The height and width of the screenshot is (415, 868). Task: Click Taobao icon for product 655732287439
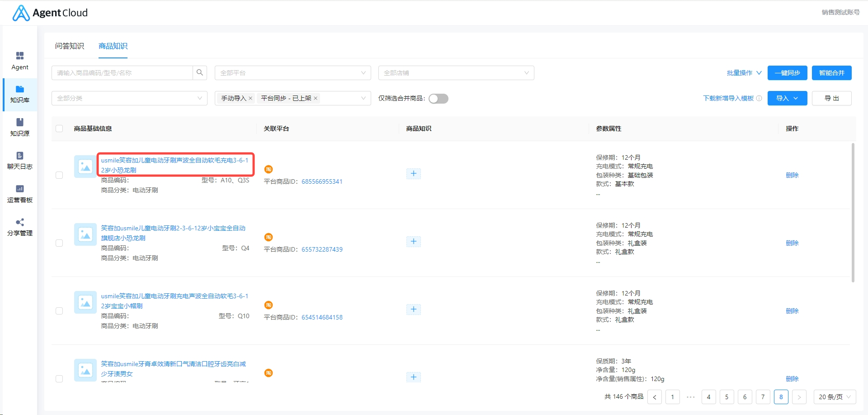[x=269, y=237]
